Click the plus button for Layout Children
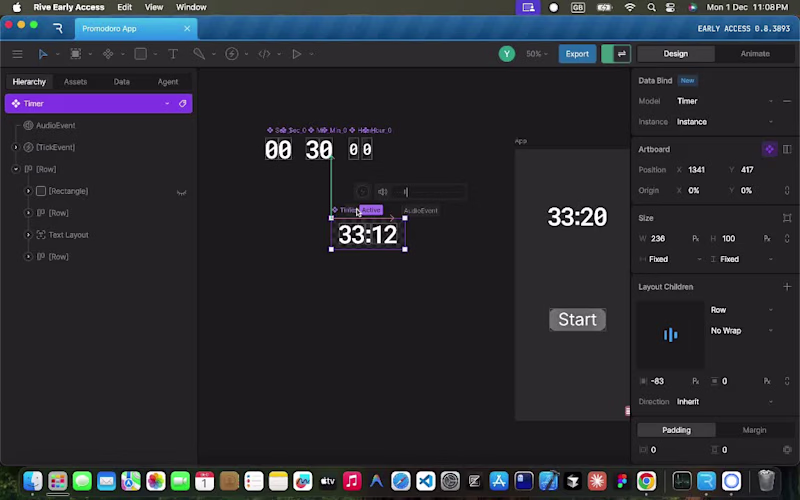 click(x=787, y=287)
